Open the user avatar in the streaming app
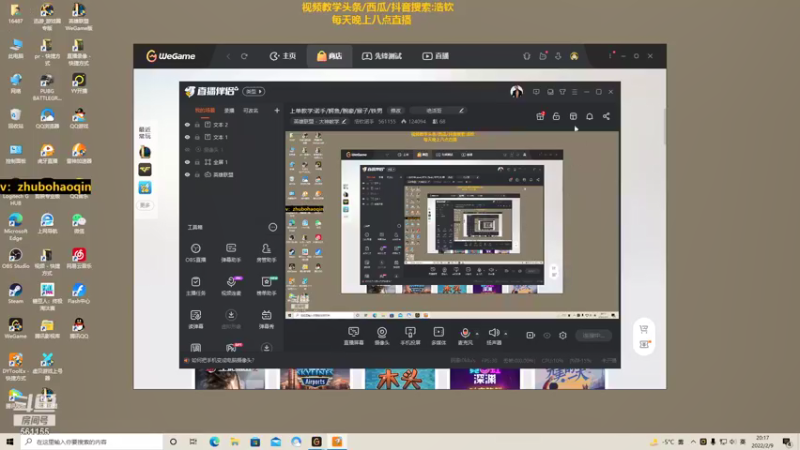800x450 pixels. pyautogui.click(x=516, y=92)
